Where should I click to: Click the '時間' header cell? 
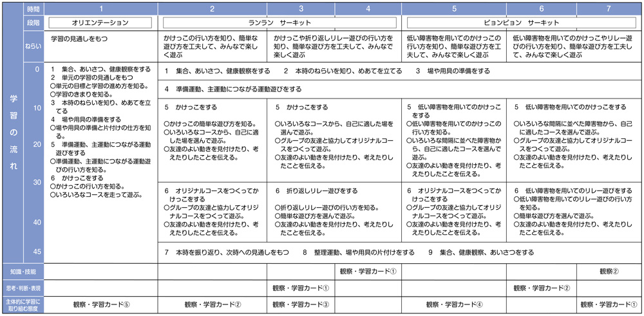(33, 8)
